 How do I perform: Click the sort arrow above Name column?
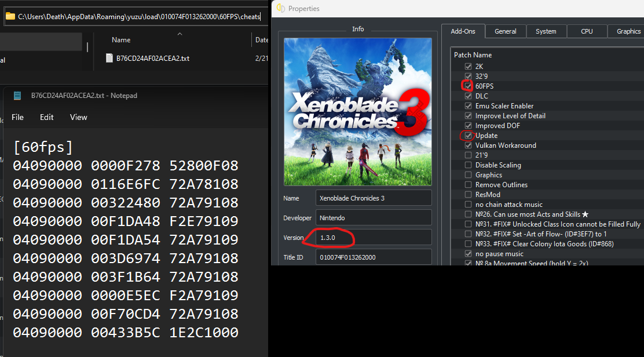click(180, 34)
